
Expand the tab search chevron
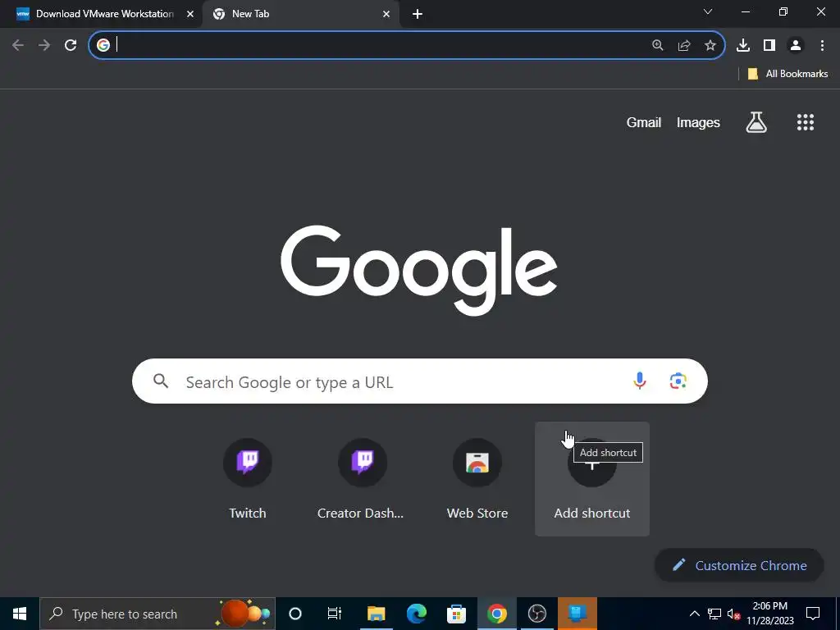click(x=708, y=11)
